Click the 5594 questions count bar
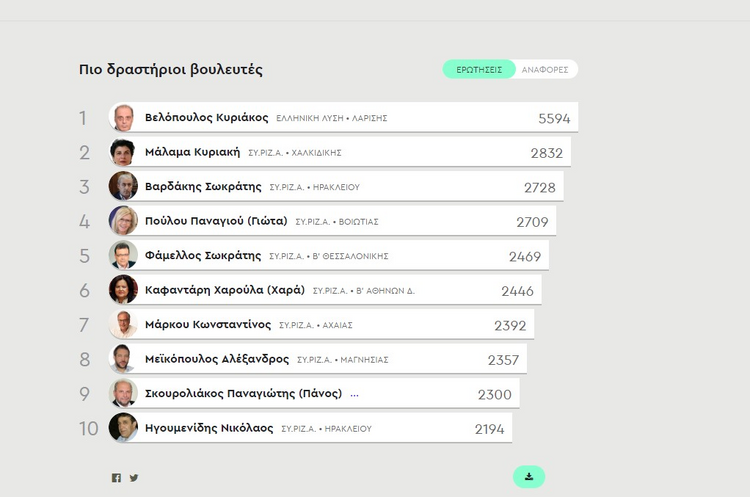750x497 pixels. pos(343,117)
